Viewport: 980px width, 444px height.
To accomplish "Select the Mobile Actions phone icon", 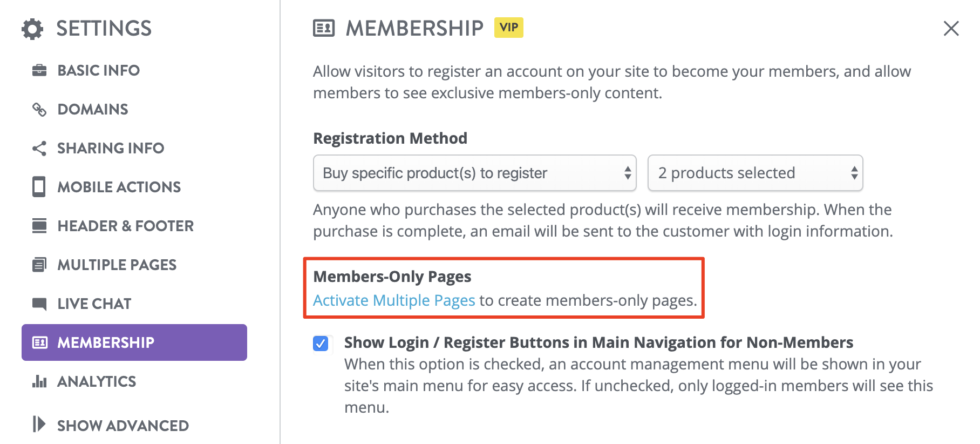I will point(39,186).
